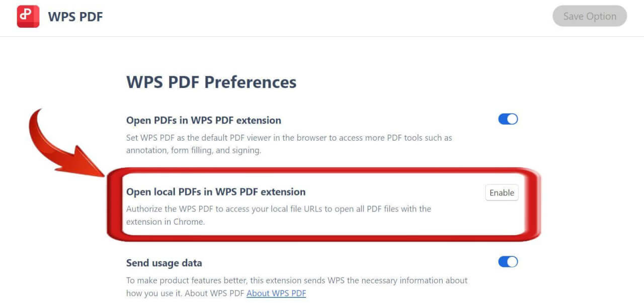Select the WPS PDF Preferences heading

click(211, 82)
